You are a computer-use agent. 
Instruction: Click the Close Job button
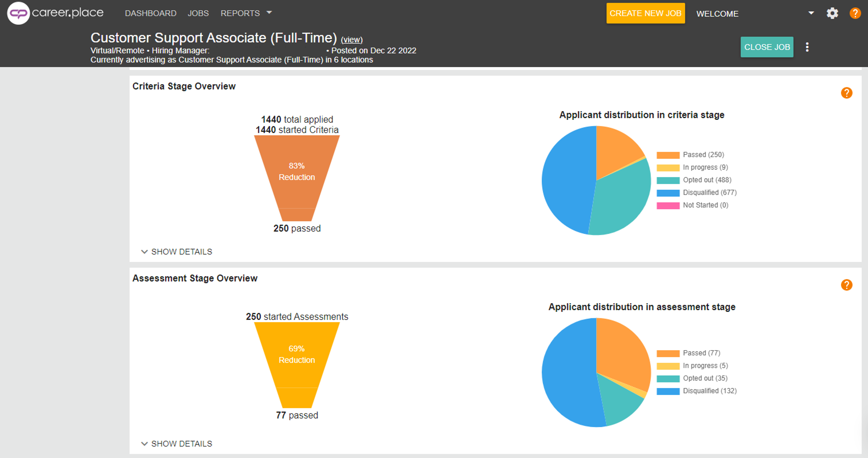pos(767,47)
